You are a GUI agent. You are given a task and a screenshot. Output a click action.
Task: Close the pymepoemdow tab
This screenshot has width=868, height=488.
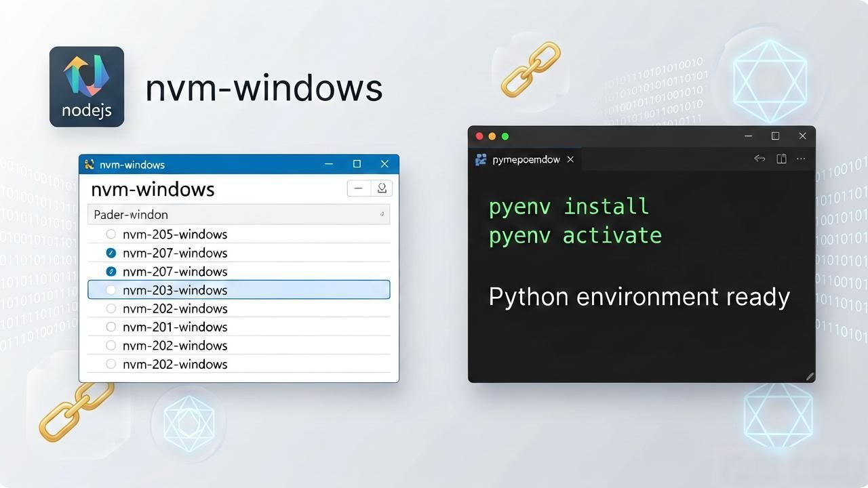coord(570,159)
